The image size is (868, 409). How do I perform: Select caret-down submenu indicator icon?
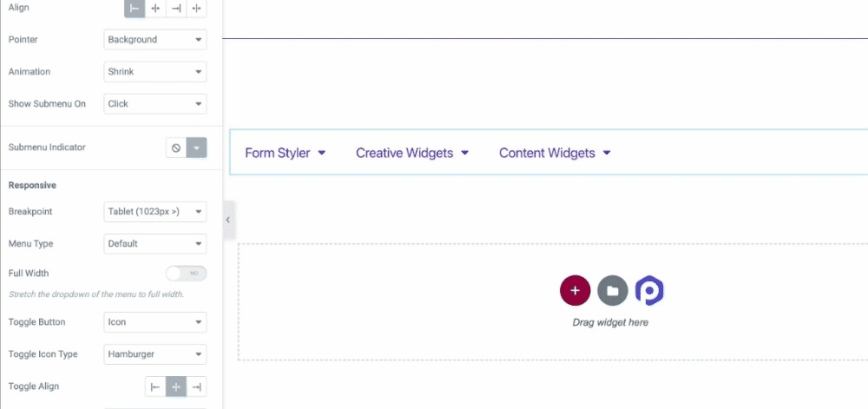tap(197, 148)
